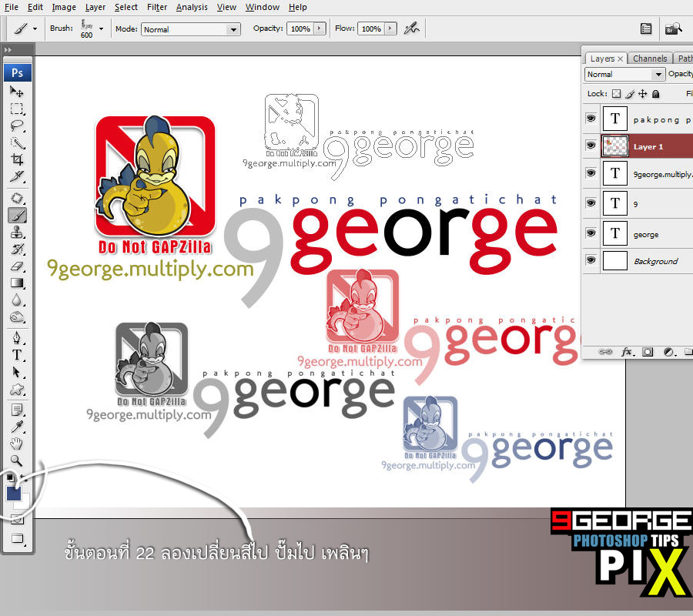The width and height of the screenshot is (693, 616).
Task: Select the Gradient tool
Action: 17,283
